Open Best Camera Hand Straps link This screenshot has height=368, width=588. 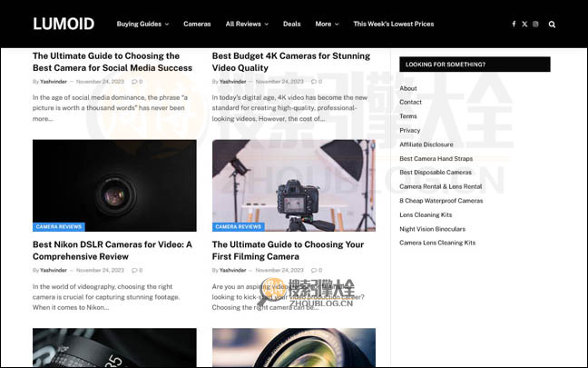[436, 159]
